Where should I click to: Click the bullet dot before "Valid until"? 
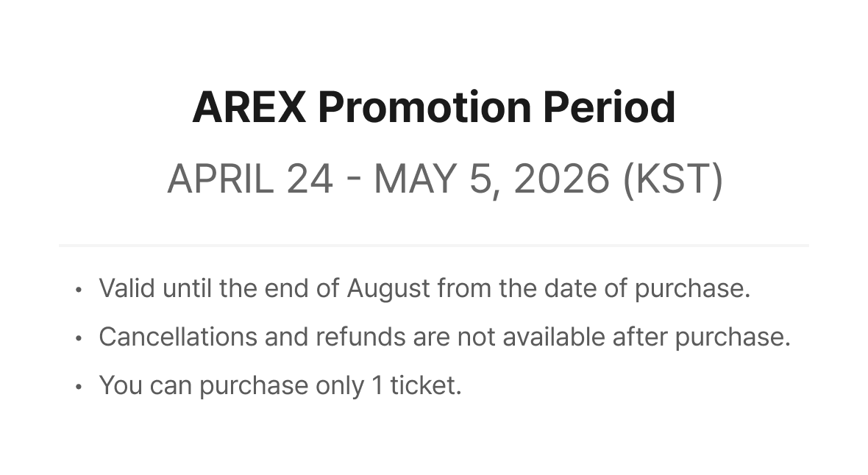[78, 290]
